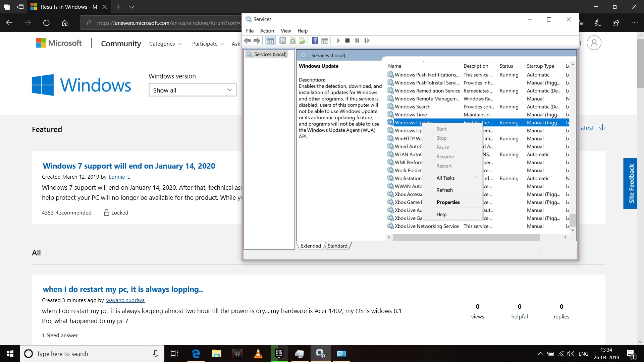Image resolution: width=644 pixels, height=362 pixels.
Task: Open Lonnie L author profile link
Action: [x=119, y=177]
